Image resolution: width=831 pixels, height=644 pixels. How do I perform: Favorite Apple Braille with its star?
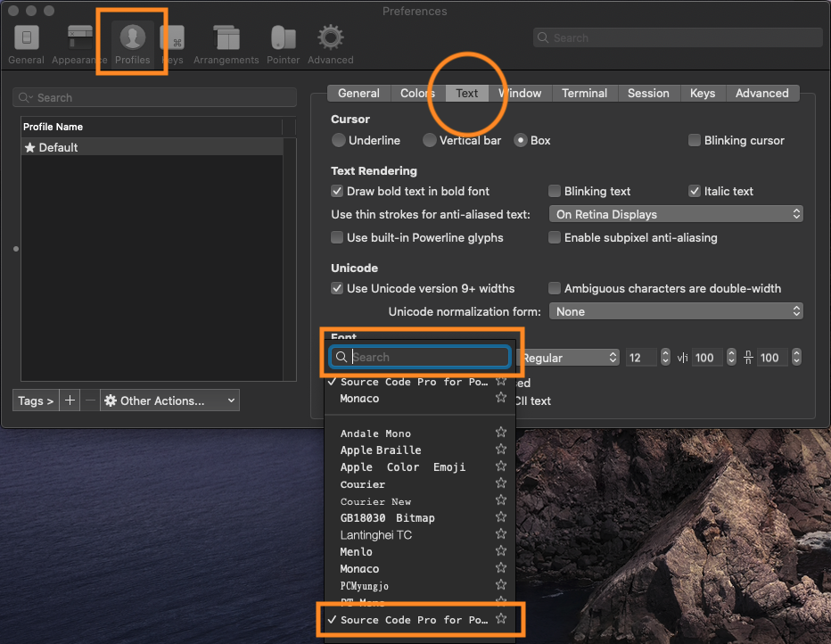(501, 450)
